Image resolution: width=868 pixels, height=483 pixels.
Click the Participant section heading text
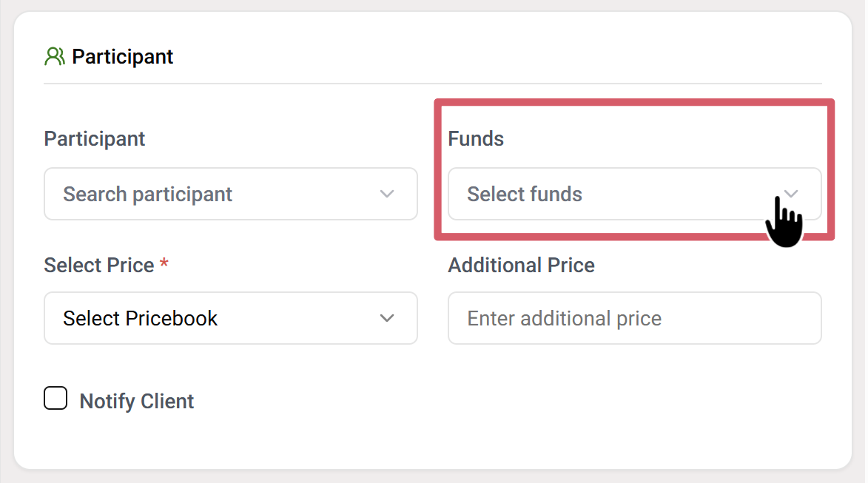coord(122,57)
